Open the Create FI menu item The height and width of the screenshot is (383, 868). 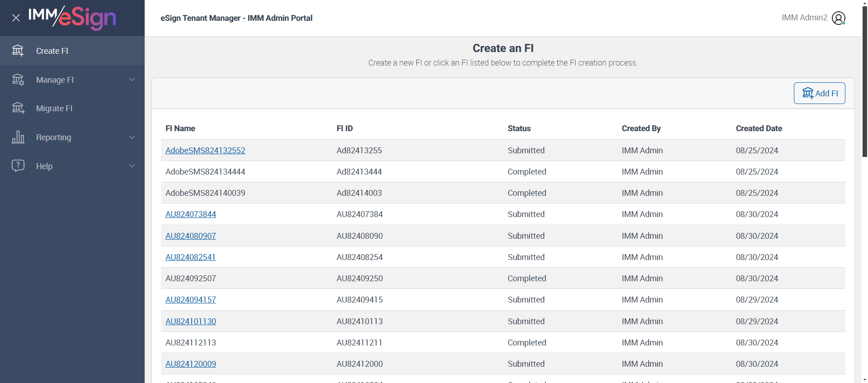[72, 51]
